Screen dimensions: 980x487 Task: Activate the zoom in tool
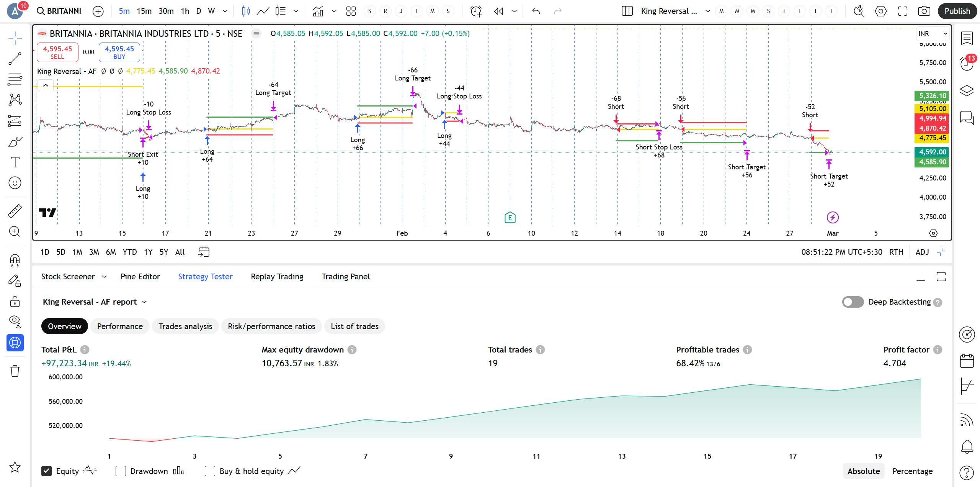tap(15, 231)
